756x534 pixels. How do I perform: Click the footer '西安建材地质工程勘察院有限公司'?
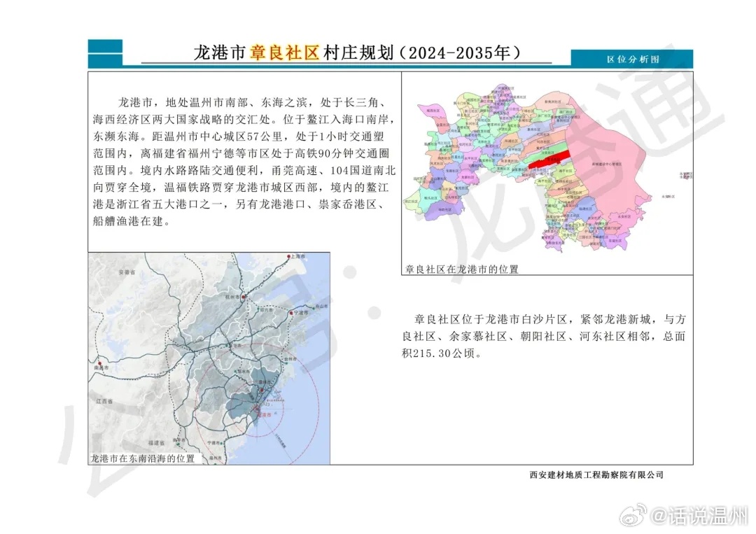[596, 475]
